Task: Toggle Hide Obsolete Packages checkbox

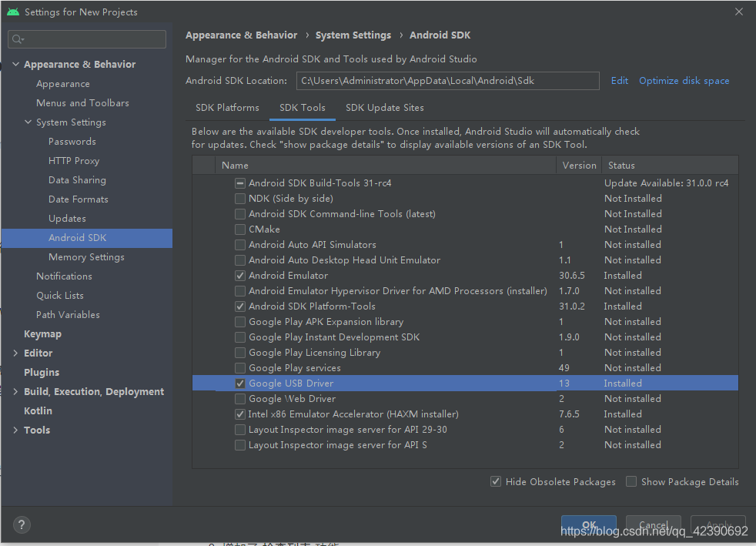Action: (x=496, y=481)
